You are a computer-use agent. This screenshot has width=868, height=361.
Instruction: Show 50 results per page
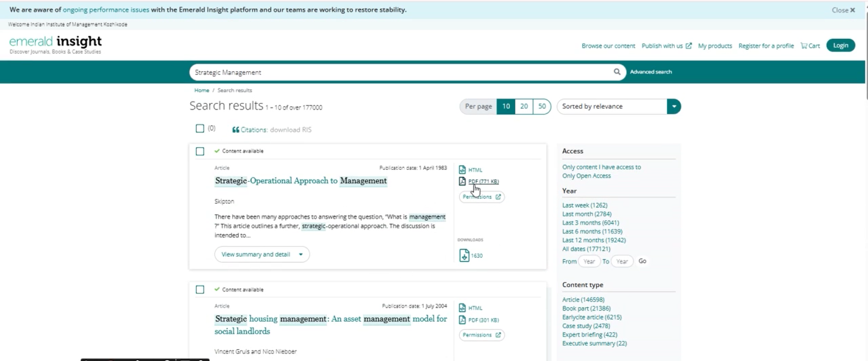541,106
